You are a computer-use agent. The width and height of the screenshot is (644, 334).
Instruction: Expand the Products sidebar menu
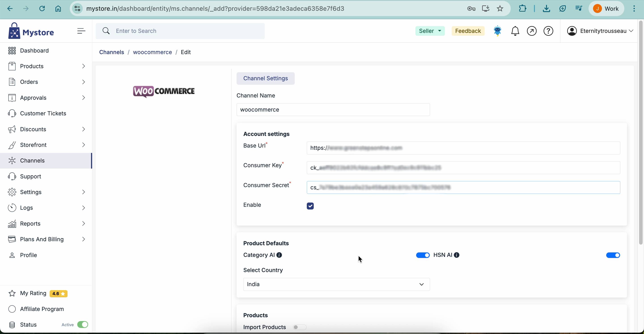click(x=47, y=66)
